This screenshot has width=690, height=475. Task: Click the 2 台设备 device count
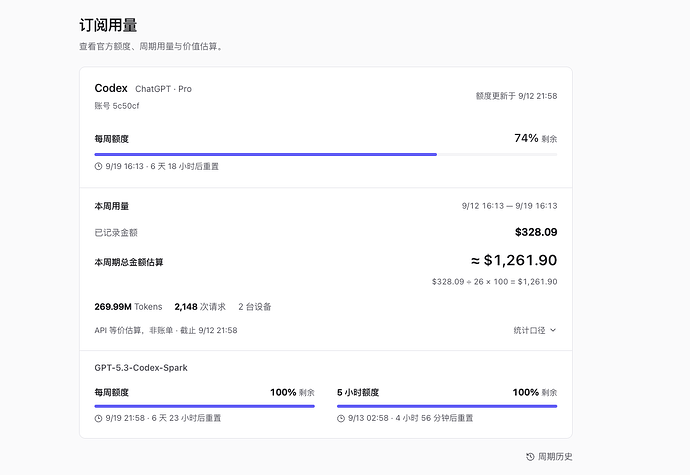coord(255,307)
